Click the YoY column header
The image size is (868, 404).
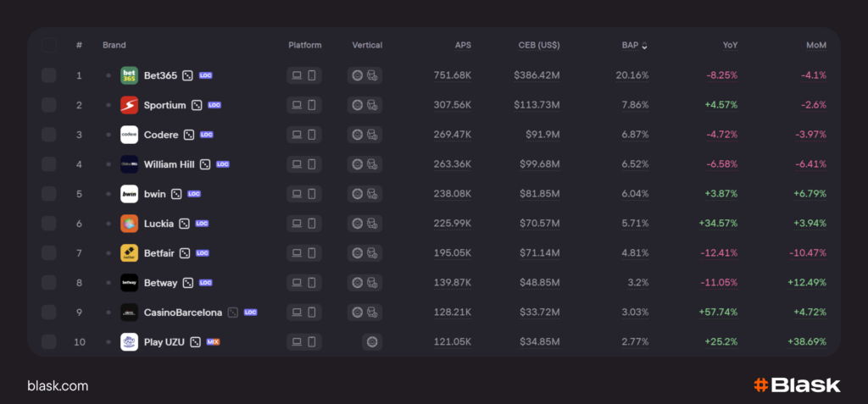[x=728, y=45]
